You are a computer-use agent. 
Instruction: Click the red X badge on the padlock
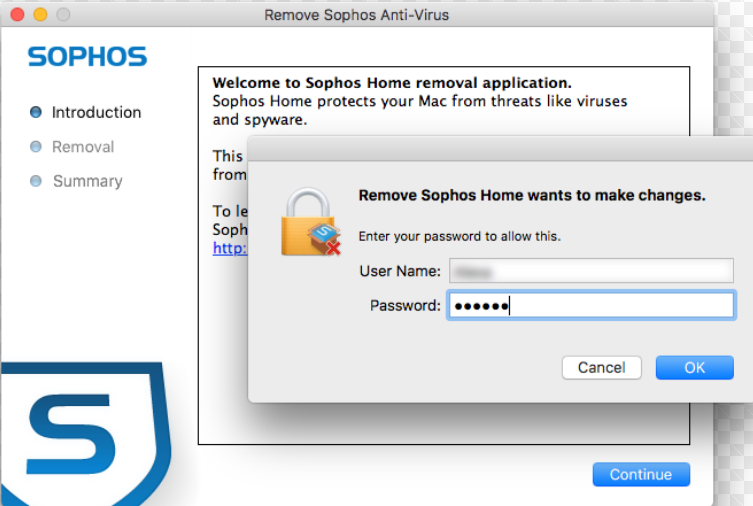[x=333, y=246]
